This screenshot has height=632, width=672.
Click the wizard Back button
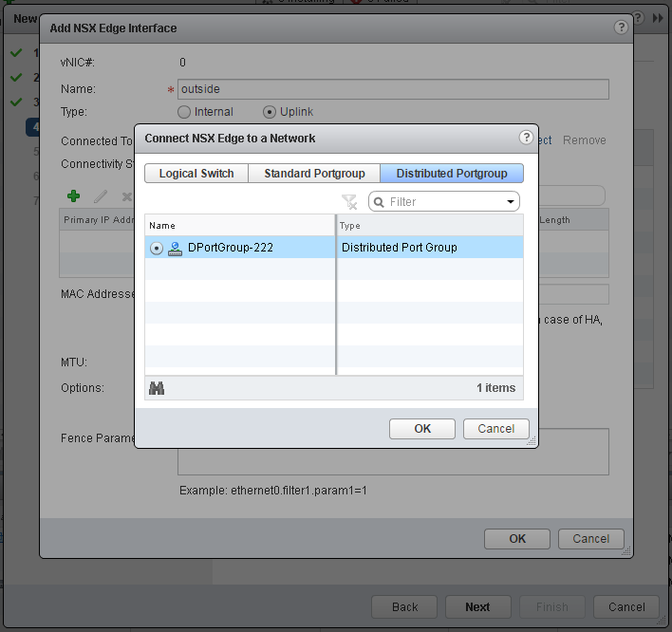(404, 607)
